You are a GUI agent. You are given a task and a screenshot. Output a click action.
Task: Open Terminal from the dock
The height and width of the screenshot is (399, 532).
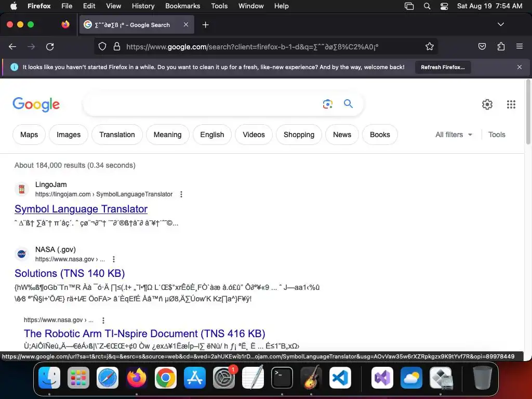tap(282, 378)
